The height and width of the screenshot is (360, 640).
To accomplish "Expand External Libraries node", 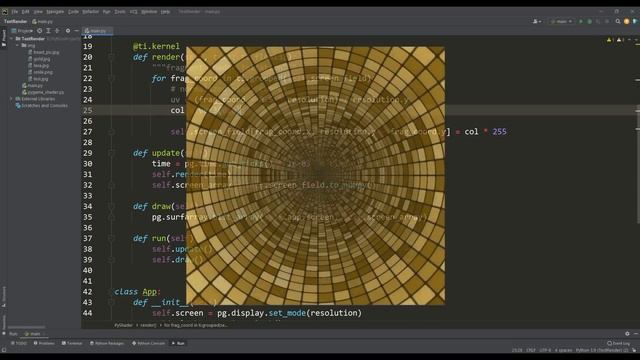I will point(11,99).
